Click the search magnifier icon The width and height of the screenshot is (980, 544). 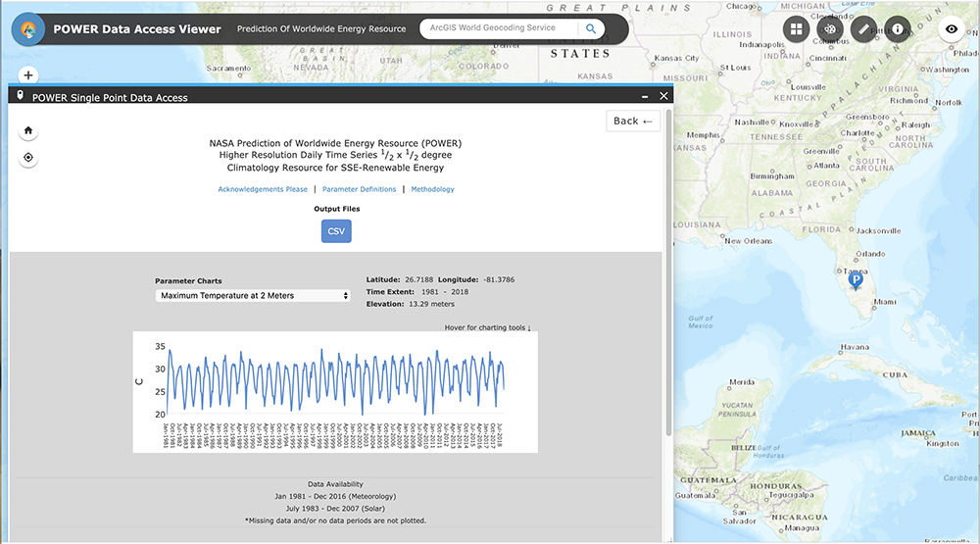tap(591, 28)
